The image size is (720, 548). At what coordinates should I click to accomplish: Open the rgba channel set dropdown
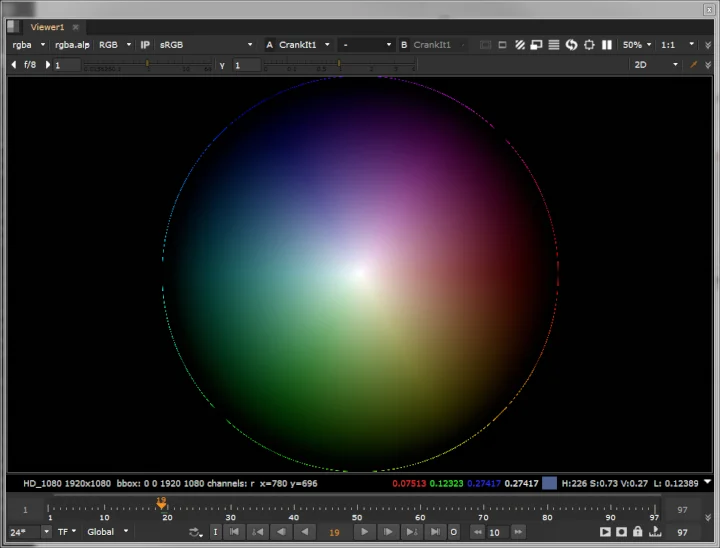28,45
